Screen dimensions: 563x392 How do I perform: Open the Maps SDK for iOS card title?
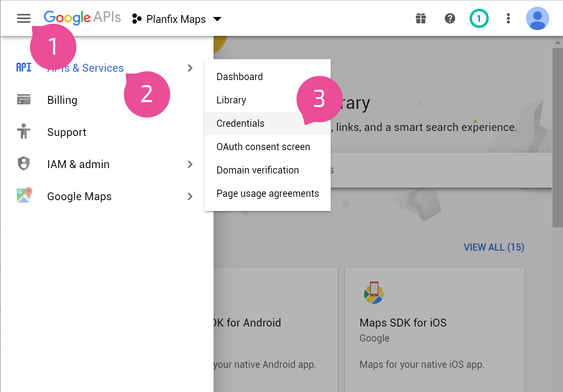coord(403,323)
